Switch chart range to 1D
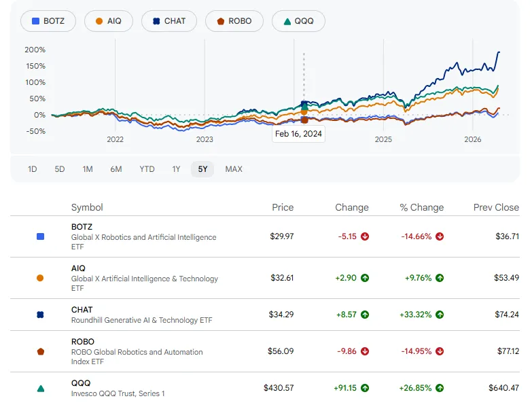 click(33, 169)
